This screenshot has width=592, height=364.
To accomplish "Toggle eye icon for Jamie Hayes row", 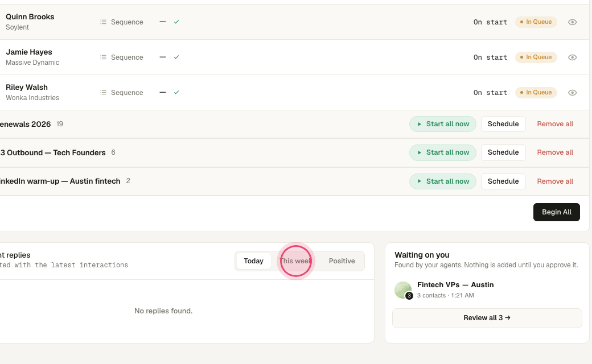I will pyautogui.click(x=573, y=57).
